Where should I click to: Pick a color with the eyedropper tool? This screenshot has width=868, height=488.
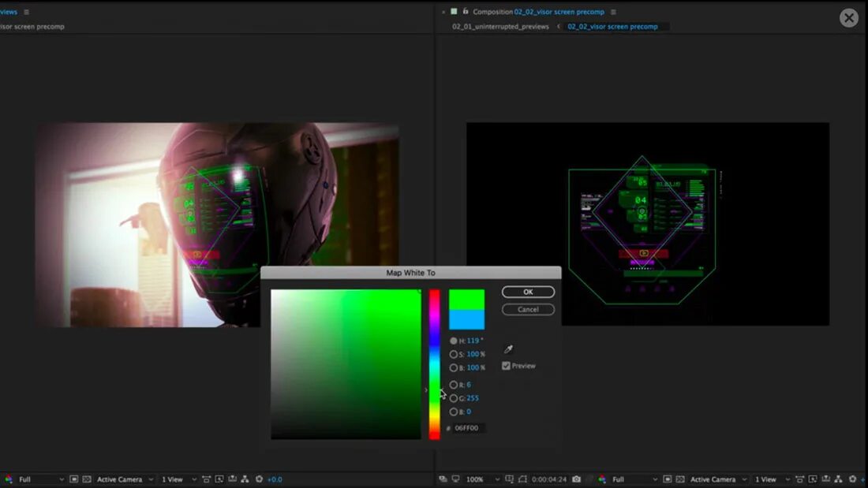point(508,349)
